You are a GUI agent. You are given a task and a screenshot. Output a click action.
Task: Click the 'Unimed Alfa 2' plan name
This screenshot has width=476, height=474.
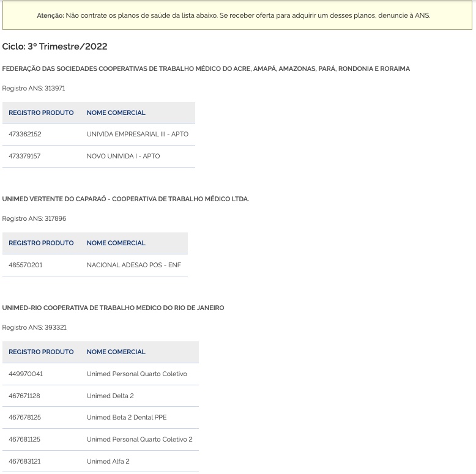point(108,461)
